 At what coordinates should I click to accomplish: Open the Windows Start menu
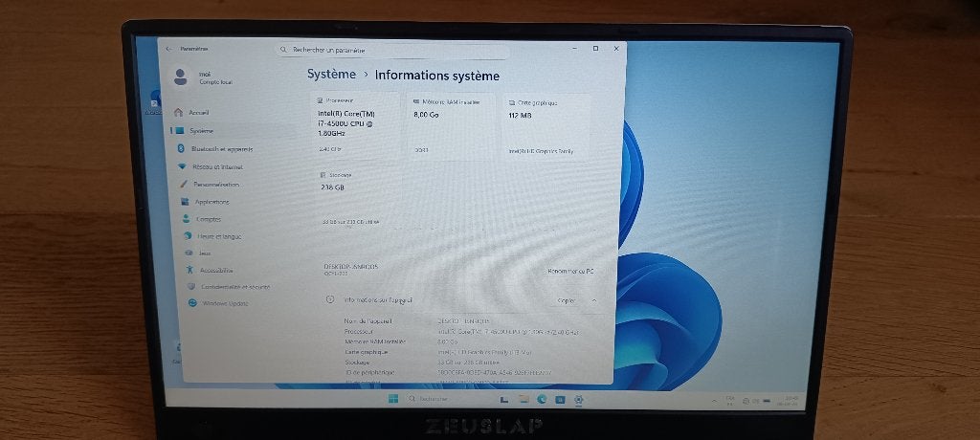393,399
